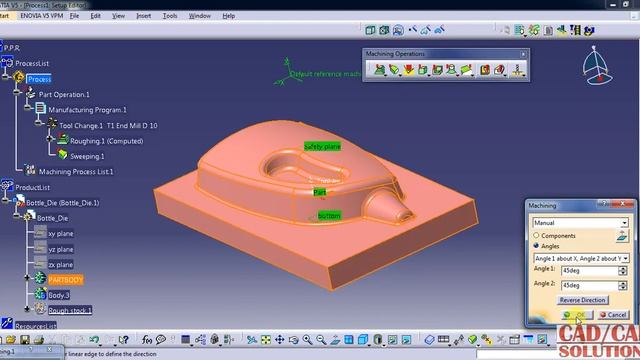Open the File menu

(x=74, y=16)
